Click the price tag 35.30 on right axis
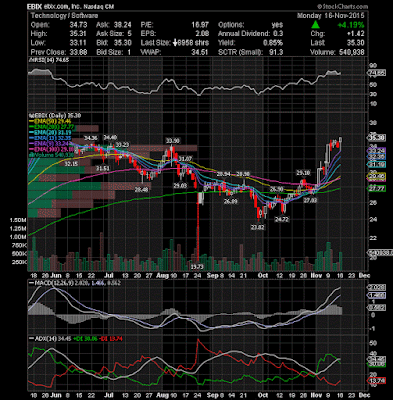This screenshot has height=400, width=393. point(377,137)
